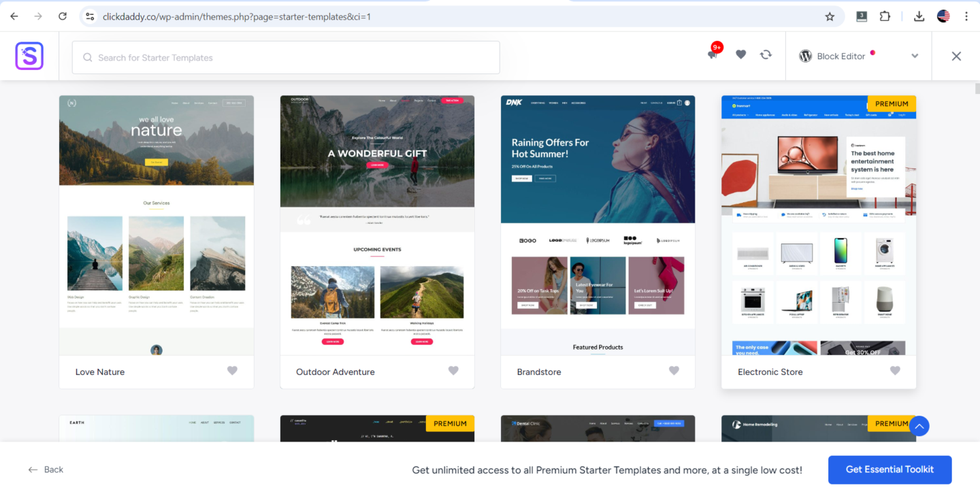Open the notifications megaphone icon with 9+ badge
This screenshot has height=496, width=980.
click(713, 54)
